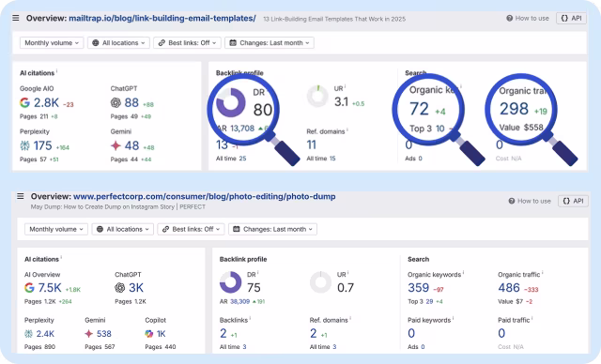
Task: Click ChatGPT icon next to 88
Action: coord(116,102)
